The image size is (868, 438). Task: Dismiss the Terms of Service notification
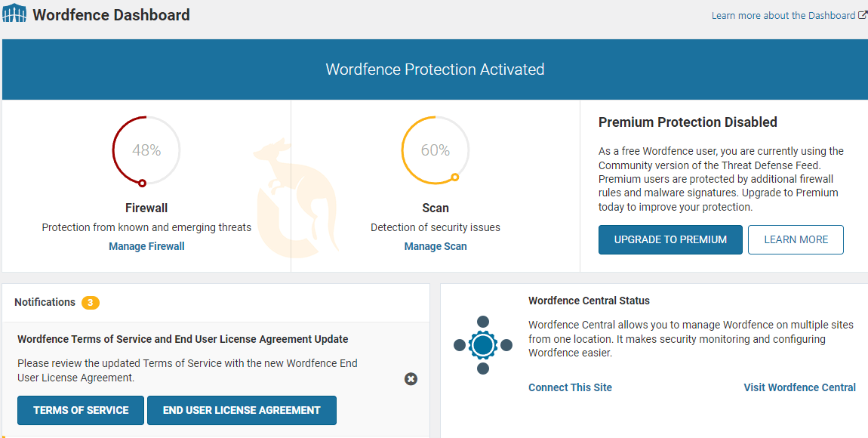(x=411, y=379)
